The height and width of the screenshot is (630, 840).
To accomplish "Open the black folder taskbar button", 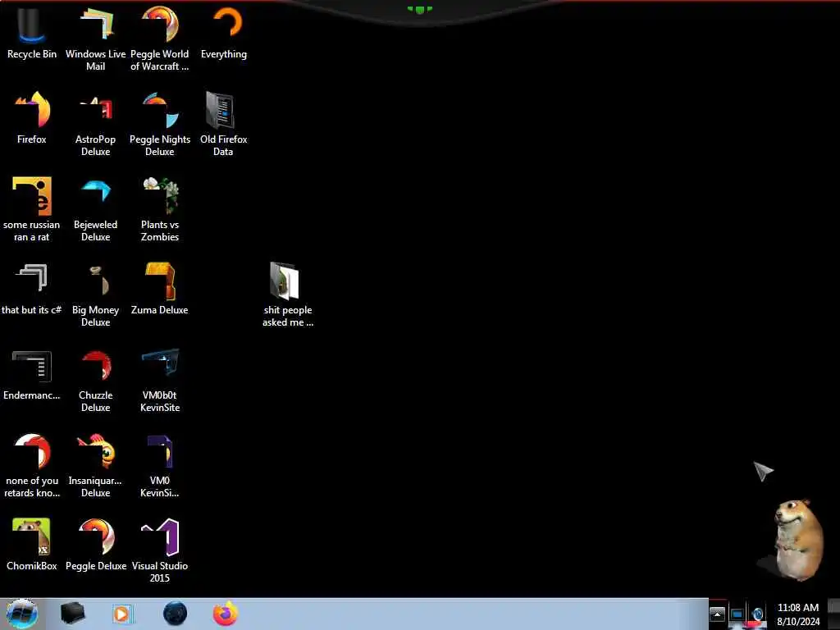I will pos(73,614).
